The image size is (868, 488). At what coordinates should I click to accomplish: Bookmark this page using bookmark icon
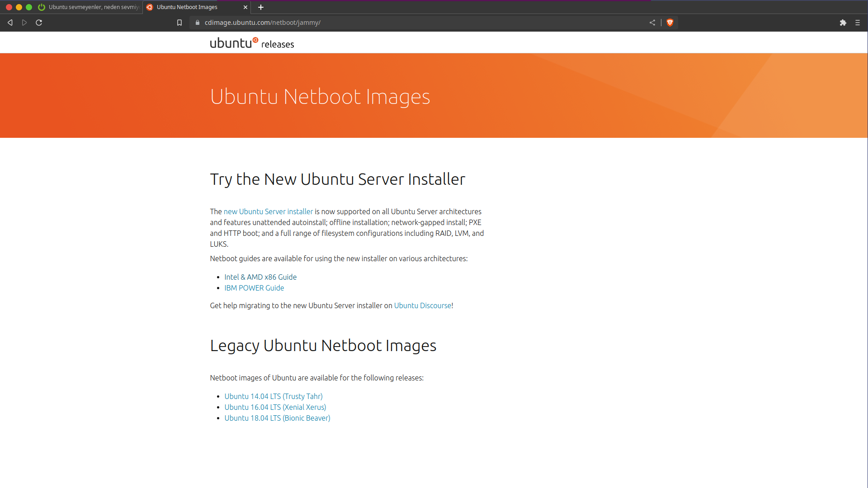tap(179, 23)
